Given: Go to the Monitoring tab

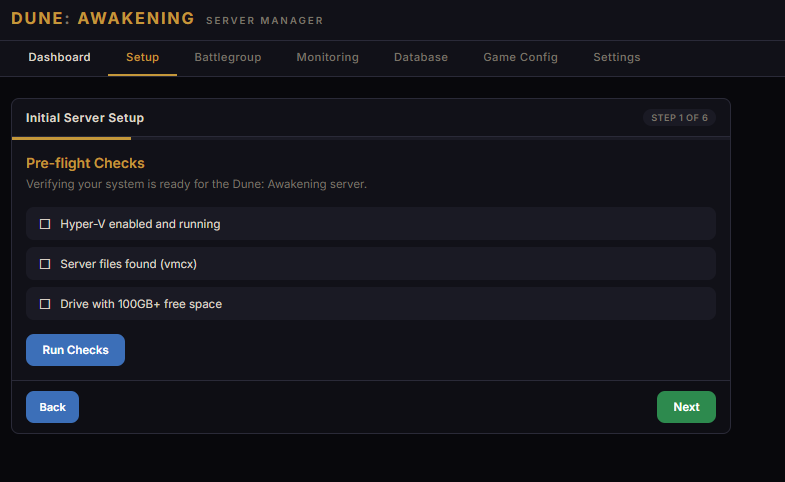Looking at the screenshot, I should click(x=327, y=58).
